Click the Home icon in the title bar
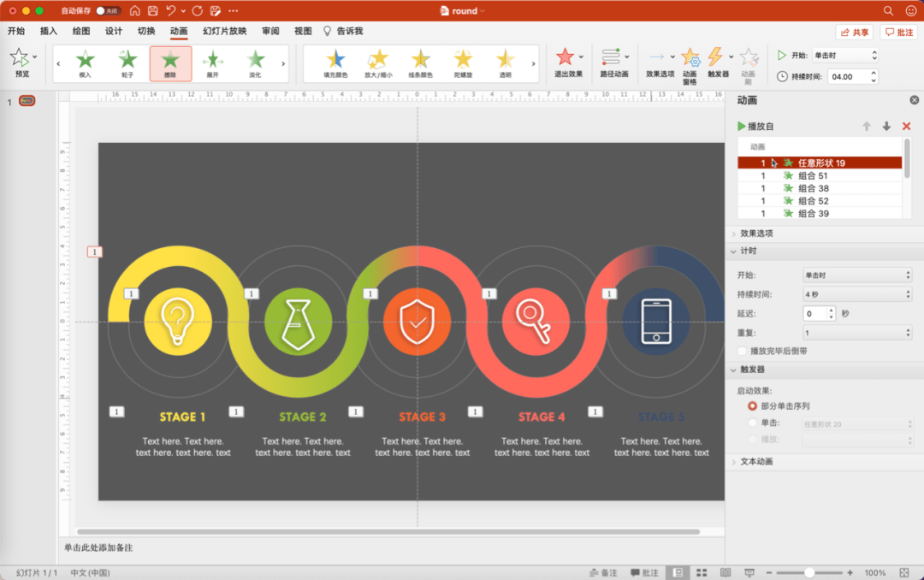Viewport: 924px width, 580px height. (135, 10)
